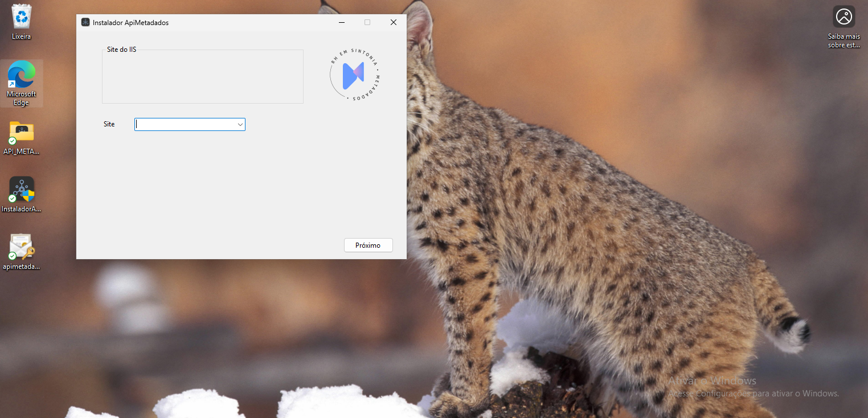This screenshot has height=418, width=868.
Task: Expand the Site dropdown arrow
Action: [x=240, y=124]
